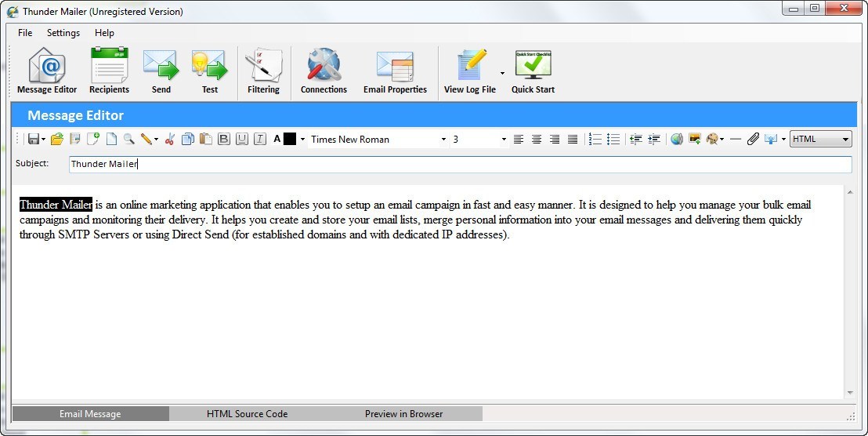Open the Help menu
Image resolution: width=868 pixels, height=436 pixels.
104,33
